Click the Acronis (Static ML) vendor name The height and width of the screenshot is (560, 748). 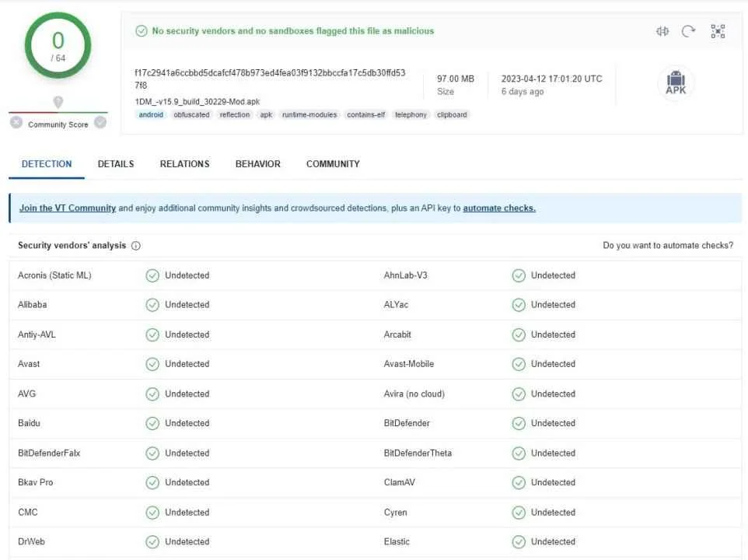[54, 275]
